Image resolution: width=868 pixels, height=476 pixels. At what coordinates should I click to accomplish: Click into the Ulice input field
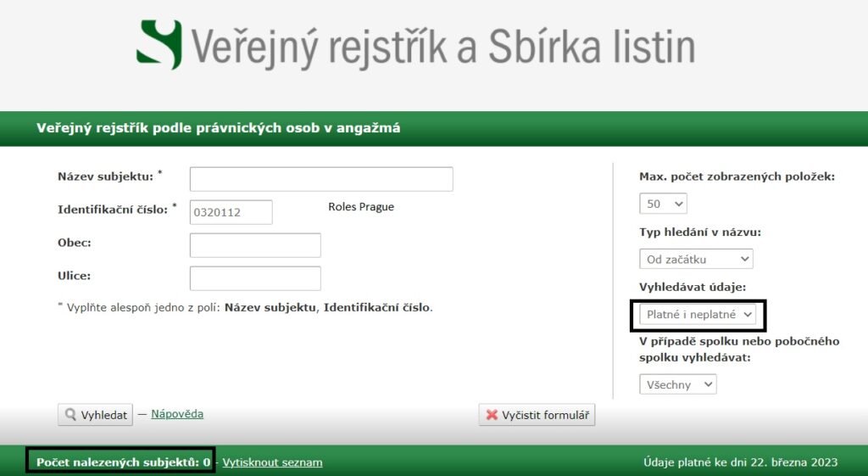click(255, 278)
